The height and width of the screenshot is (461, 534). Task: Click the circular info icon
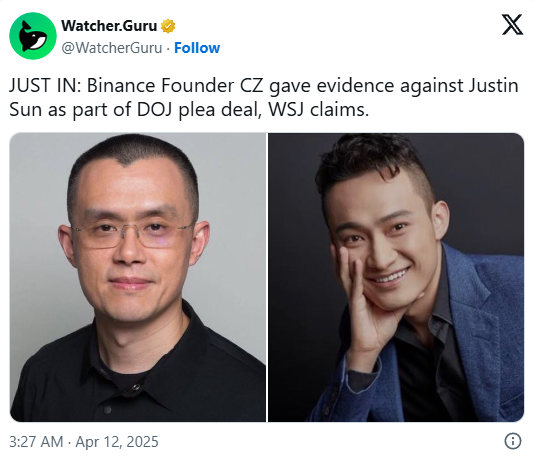(x=513, y=441)
